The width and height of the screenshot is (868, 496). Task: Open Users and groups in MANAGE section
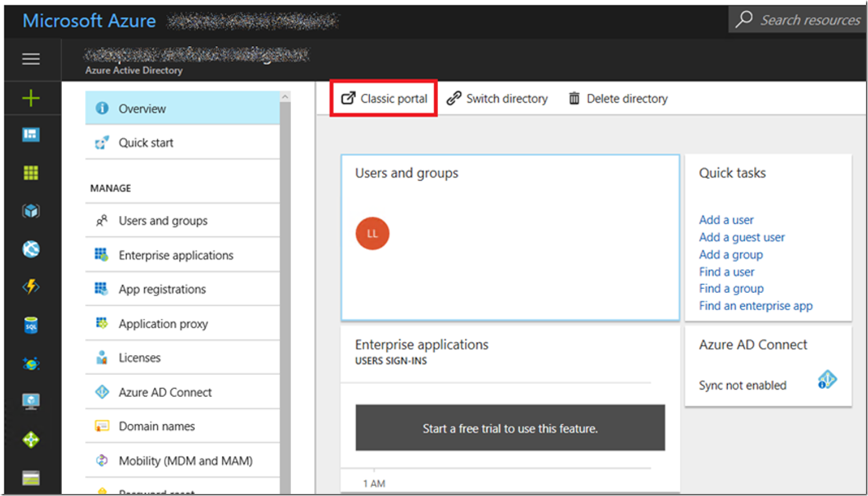click(182, 220)
